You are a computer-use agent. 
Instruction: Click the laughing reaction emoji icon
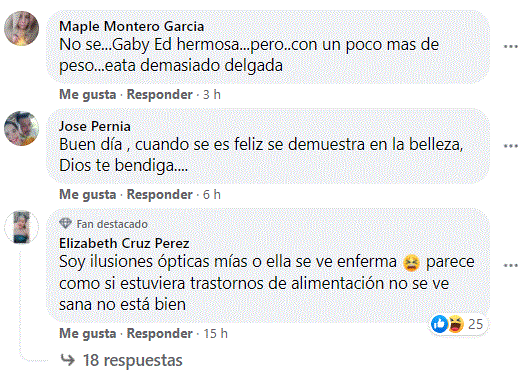point(456,324)
